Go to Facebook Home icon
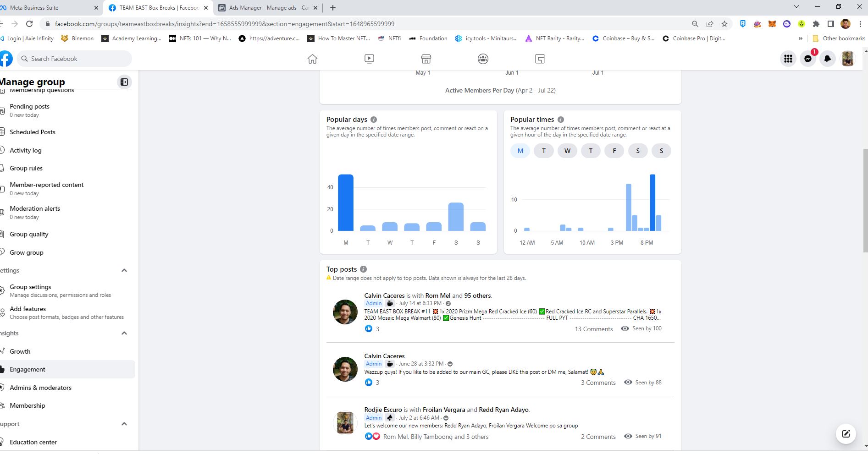This screenshot has width=868, height=454. (x=312, y=59)
